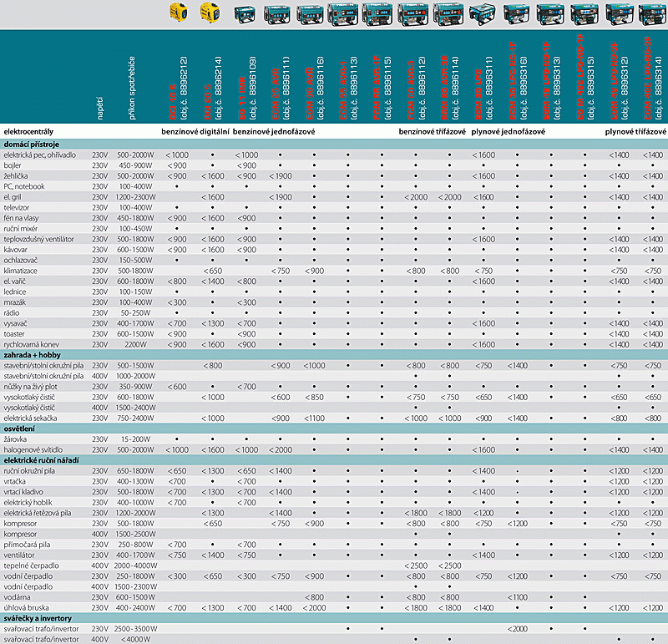Image resolution: width=668 pixels, height=644 pixels.
Task: Select the 'plynové třífázové' group label
Action: (635, 132)
